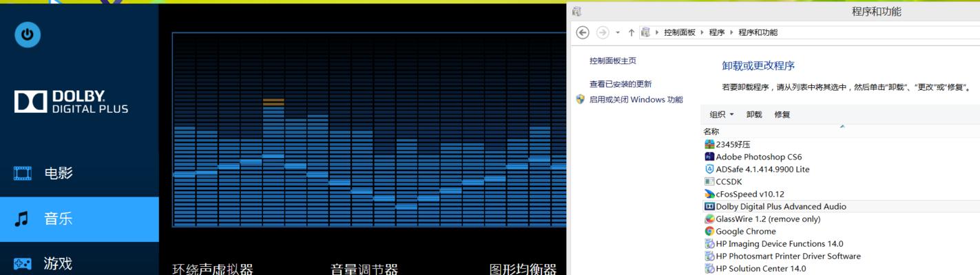Select CCSDK in the program list
Viewport: 980px width, 275px height.
[x=729, y=181]
